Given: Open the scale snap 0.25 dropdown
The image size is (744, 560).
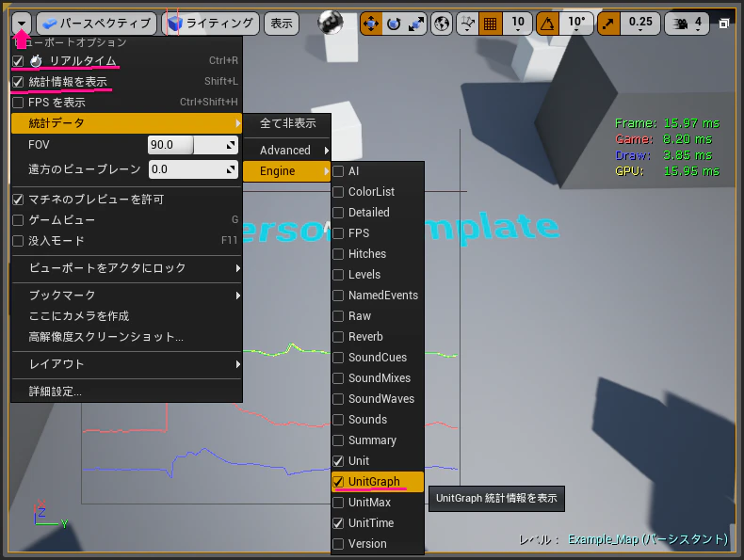Looking at the screenshot, I should (x=640, y=23).
